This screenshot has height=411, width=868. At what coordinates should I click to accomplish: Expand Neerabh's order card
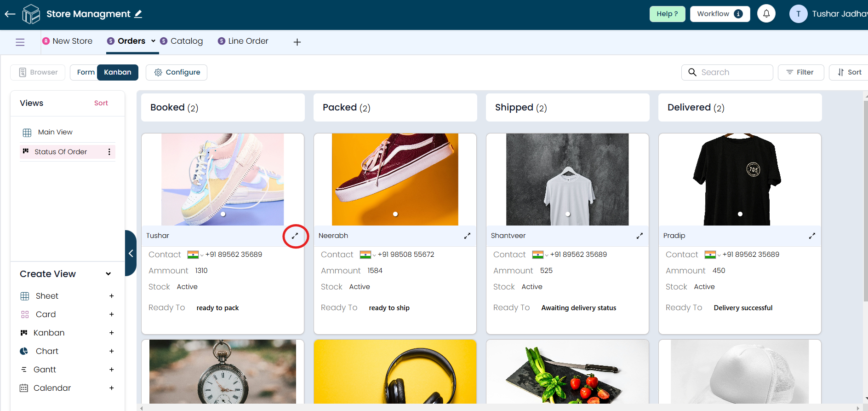pyautogui.click(x=467, y=236)
